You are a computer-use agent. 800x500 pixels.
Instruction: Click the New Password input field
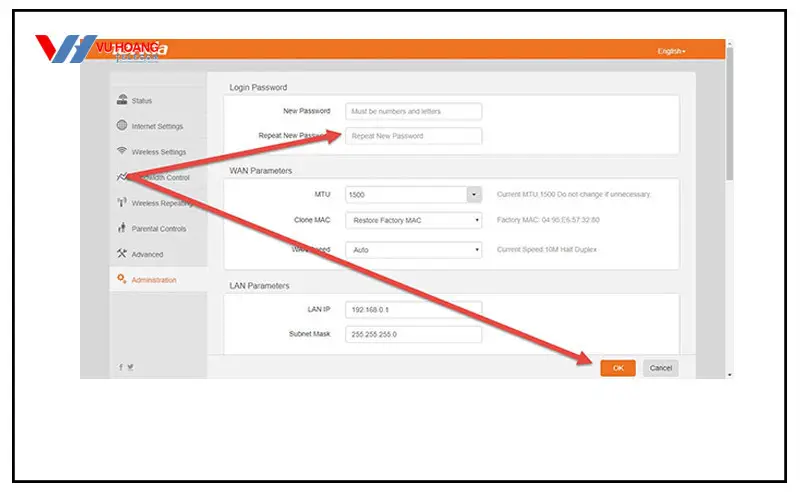(x=413, y=111)
